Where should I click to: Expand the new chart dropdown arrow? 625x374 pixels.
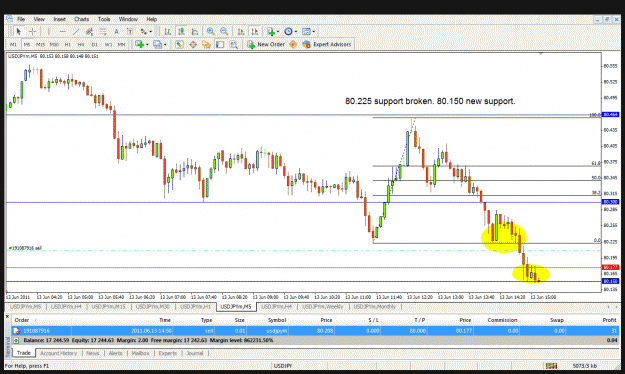pos(147,44)
